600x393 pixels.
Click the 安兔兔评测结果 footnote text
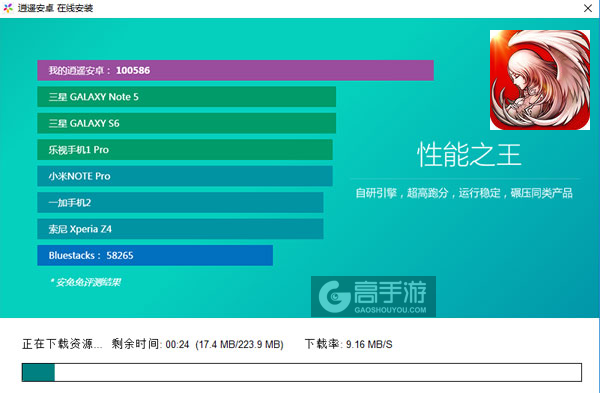click(x=86, y=282)
